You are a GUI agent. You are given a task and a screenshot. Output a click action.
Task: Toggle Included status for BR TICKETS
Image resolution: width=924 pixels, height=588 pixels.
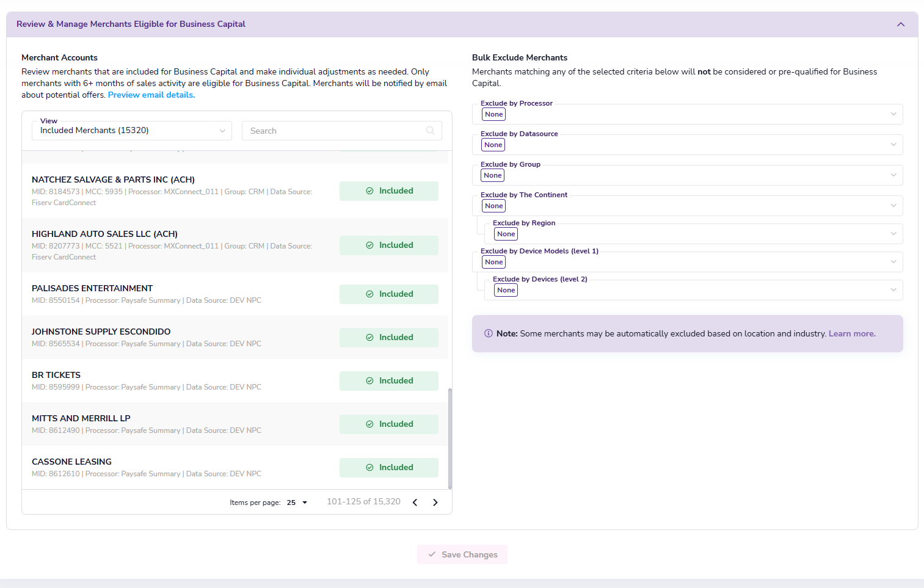pyautogui.click(x=388, y=381)
